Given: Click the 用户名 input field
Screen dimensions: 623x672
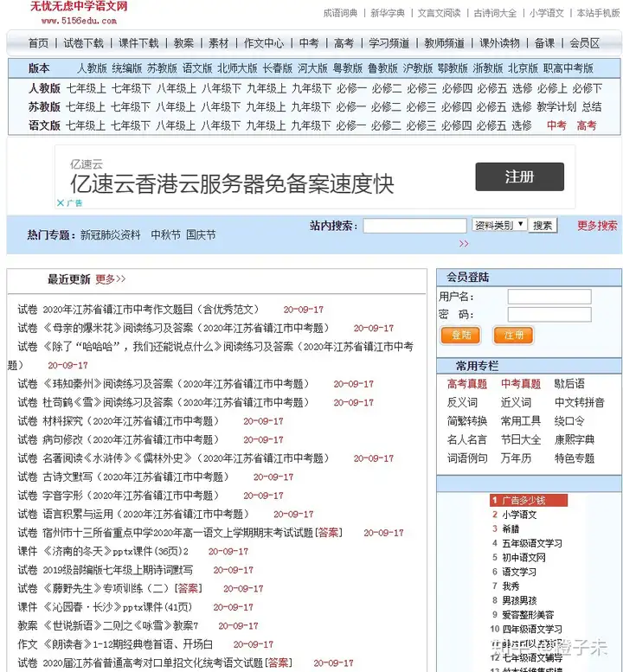Looking at the screenshot, I should pos(549,297).
